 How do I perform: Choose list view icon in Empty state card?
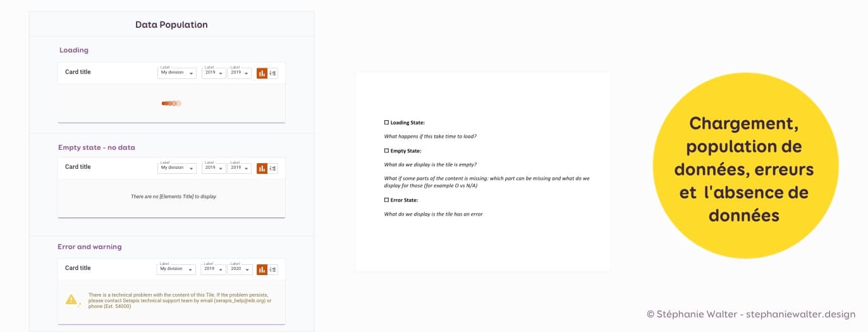272,168
